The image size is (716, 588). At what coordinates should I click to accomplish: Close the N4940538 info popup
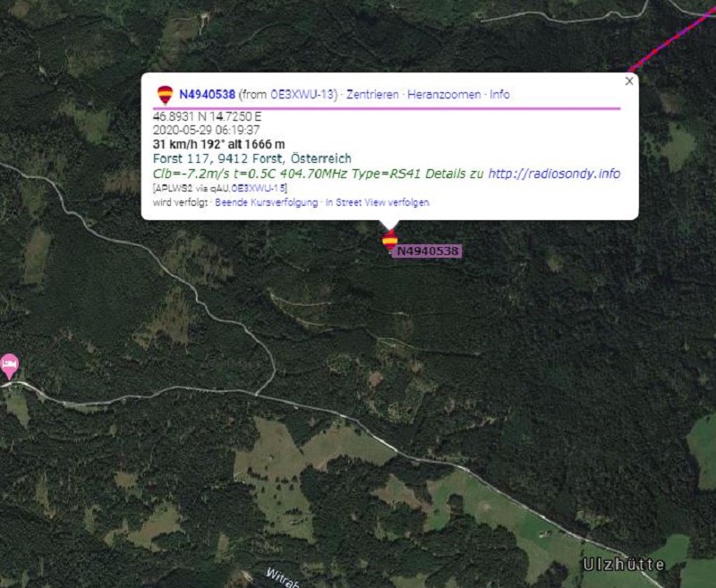(629, 81)
